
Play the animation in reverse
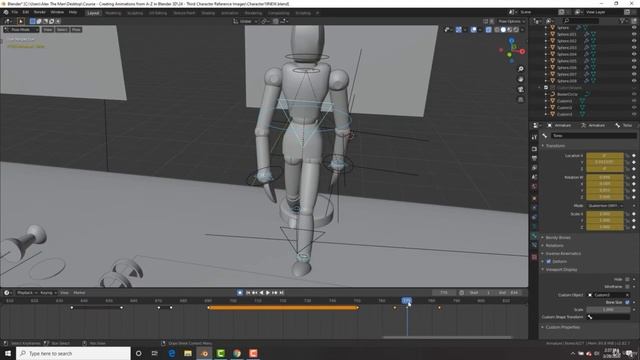pyautogui.click(x=261, y=293)
